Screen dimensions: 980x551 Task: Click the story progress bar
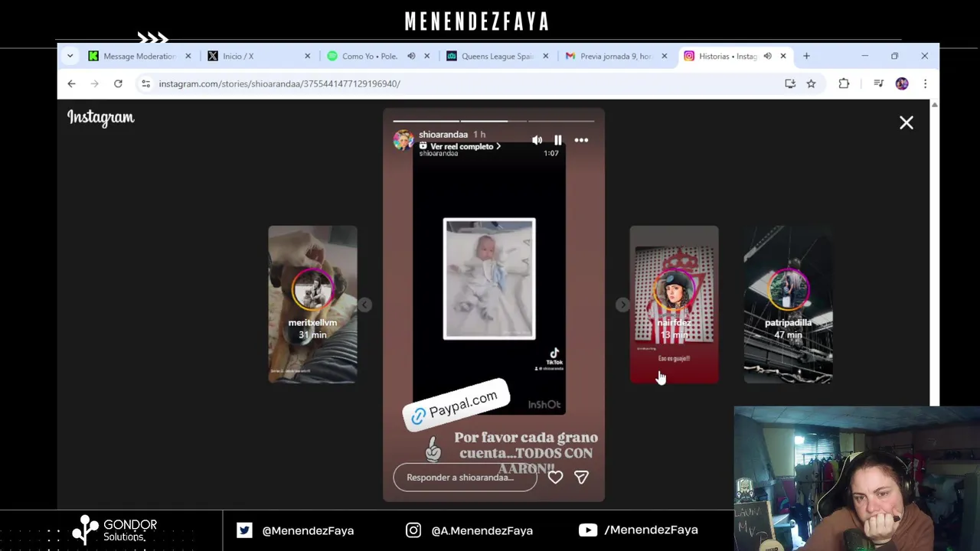pos(494,121)
